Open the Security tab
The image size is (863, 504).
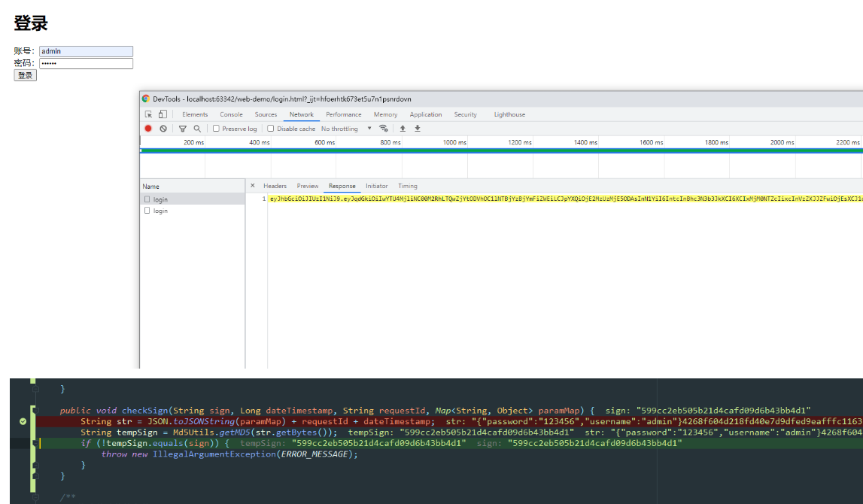pos(465,114)
